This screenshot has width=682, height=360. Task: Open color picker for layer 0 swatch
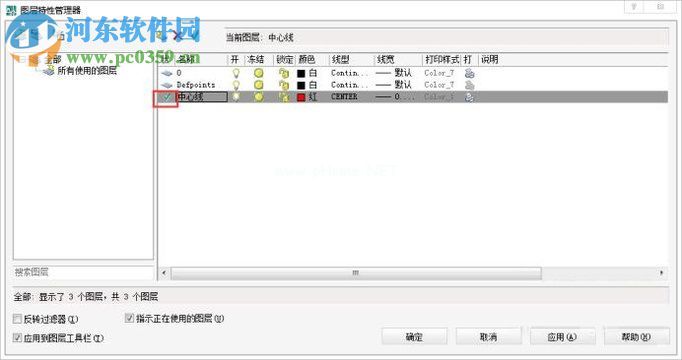[301, 73]
